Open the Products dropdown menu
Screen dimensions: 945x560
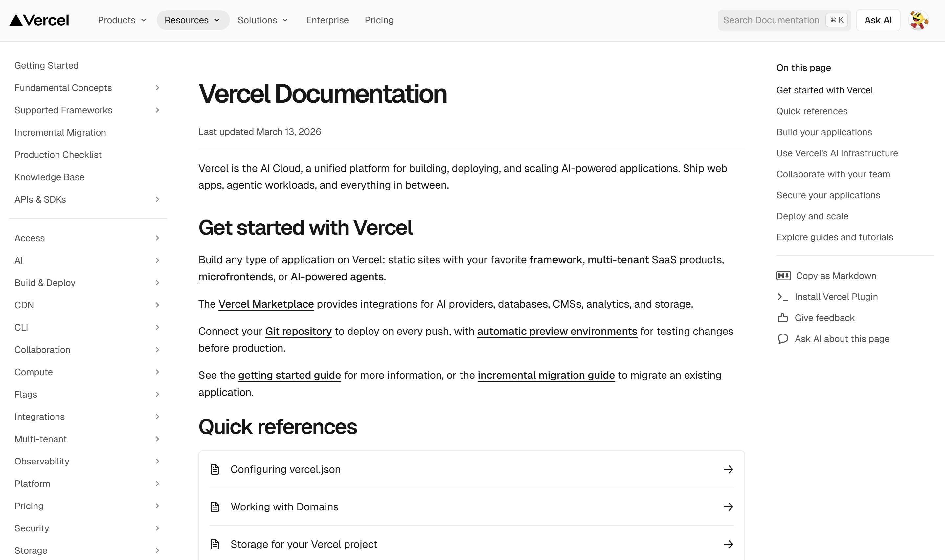tap(122, 20)
